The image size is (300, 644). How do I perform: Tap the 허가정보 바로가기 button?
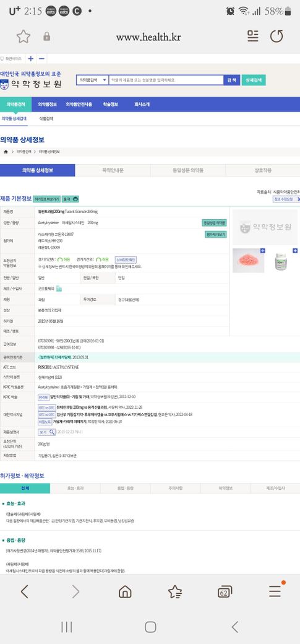click(47, 199)
